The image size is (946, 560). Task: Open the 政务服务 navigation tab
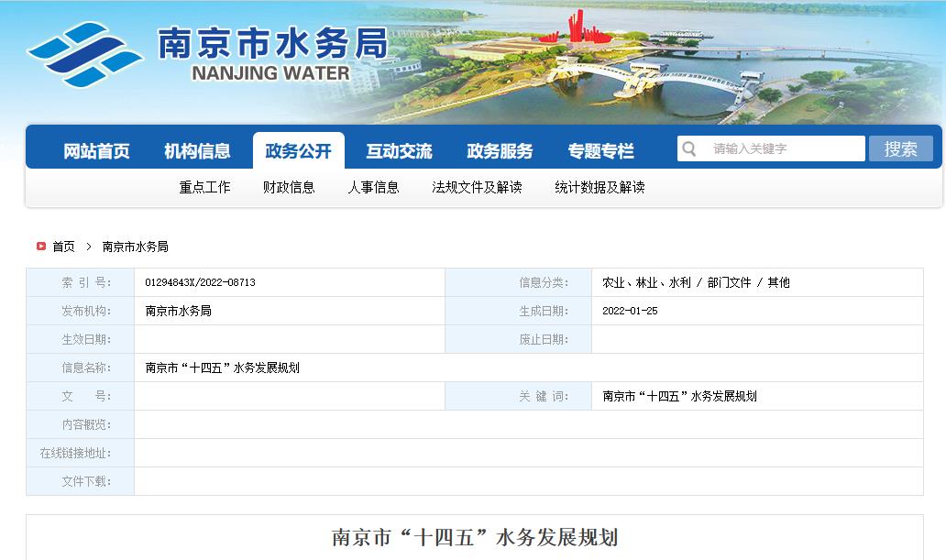(x=500, y=151)
